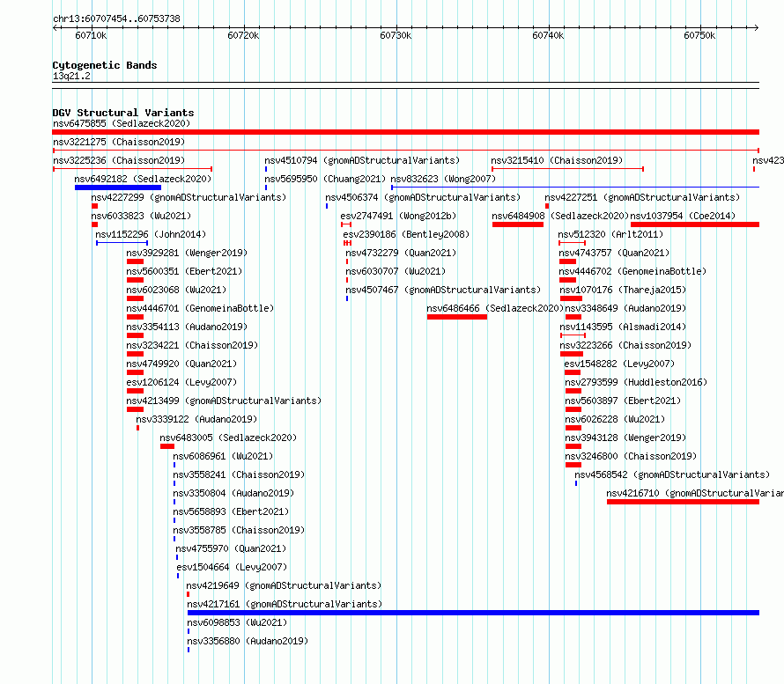The width and height of the screenshot is (784, 684).
Task: Open nsv6492182 (Sedlazeck2020) variant entry
Action: coord(143,179)
